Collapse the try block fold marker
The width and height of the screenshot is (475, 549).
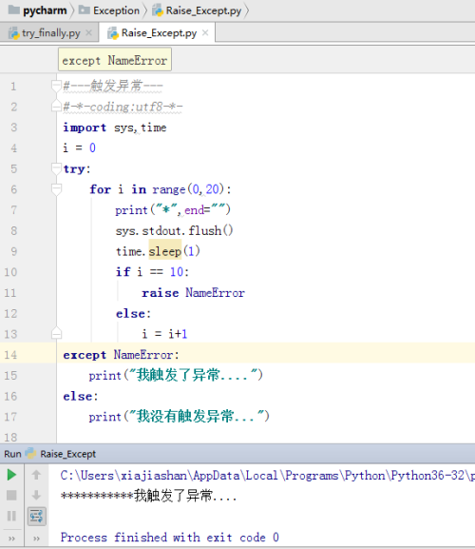pyautogui.click(x=56, y=168)
